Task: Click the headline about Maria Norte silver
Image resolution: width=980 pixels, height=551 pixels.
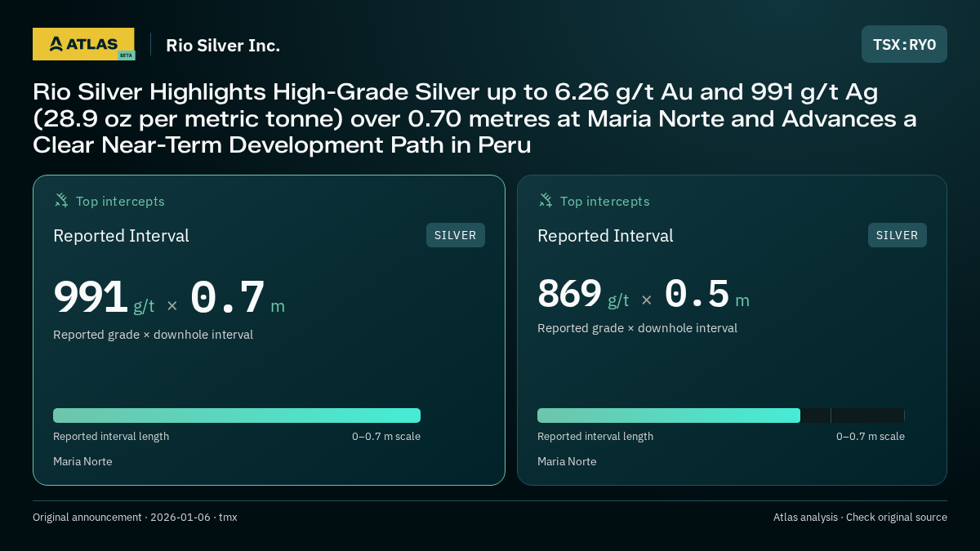Action: coord(474,118)
